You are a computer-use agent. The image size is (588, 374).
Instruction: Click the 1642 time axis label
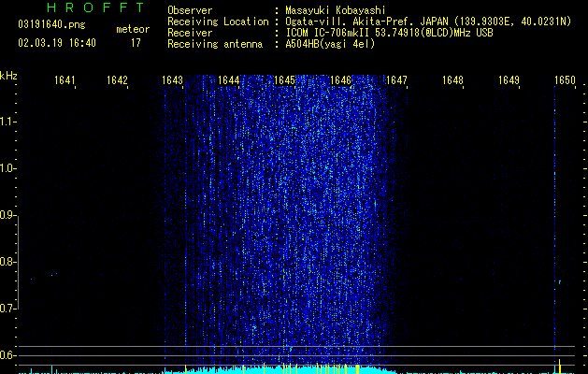coord(117,80)
